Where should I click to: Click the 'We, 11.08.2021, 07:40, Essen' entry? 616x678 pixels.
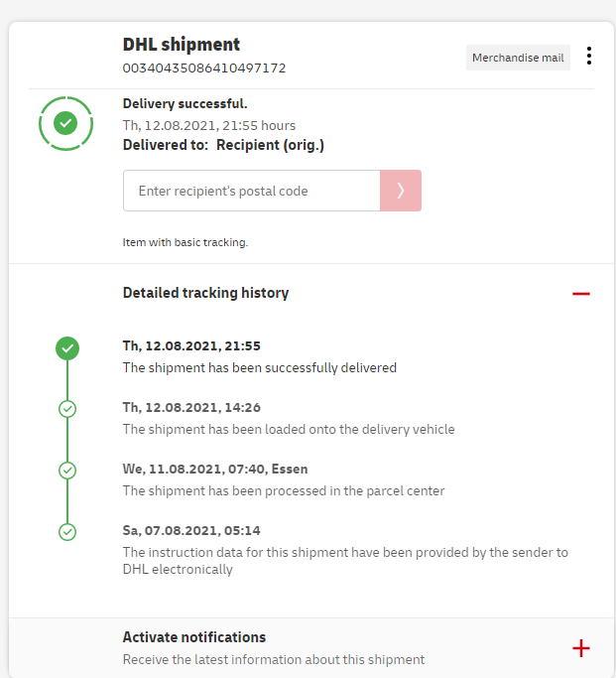point(213,469)
